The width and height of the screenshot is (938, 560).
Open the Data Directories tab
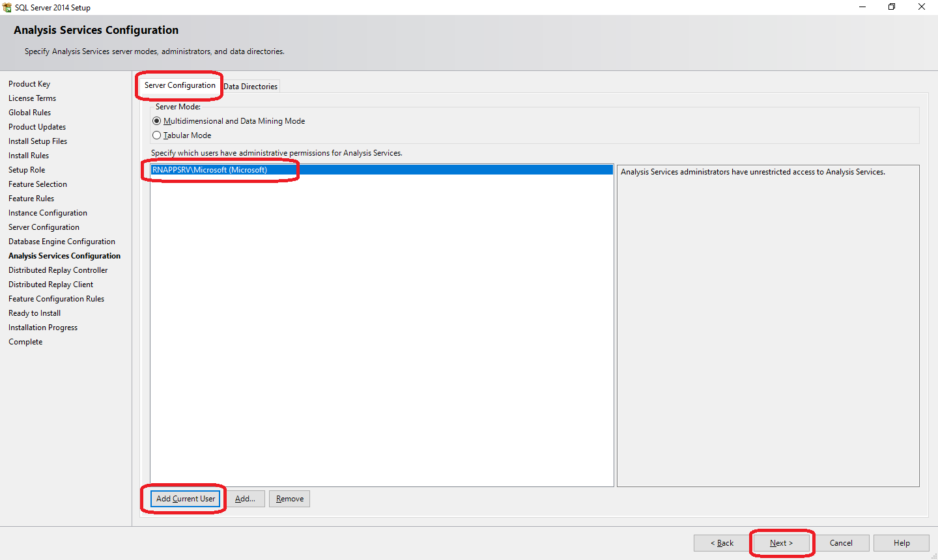(251, 87)
